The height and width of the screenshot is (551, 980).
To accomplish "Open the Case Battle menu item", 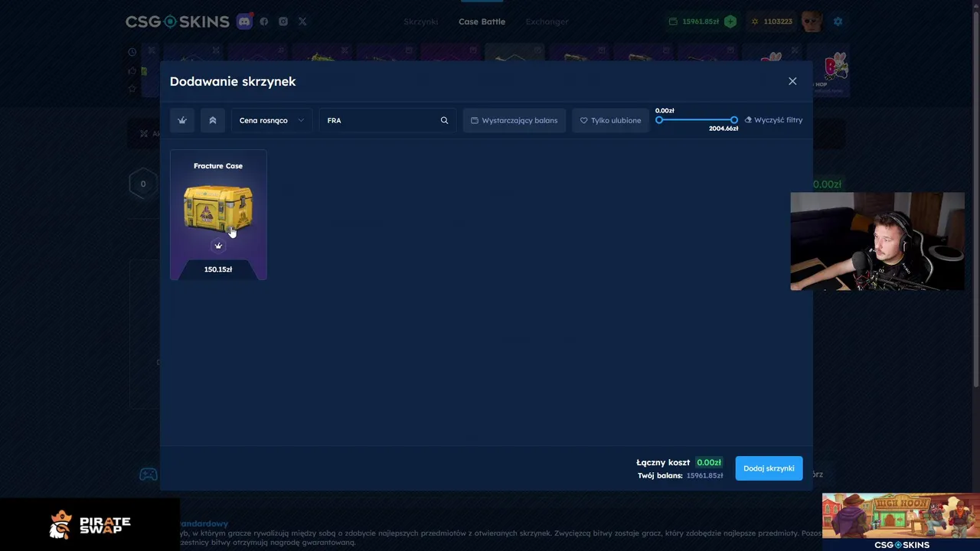I will tap(482, 21).
